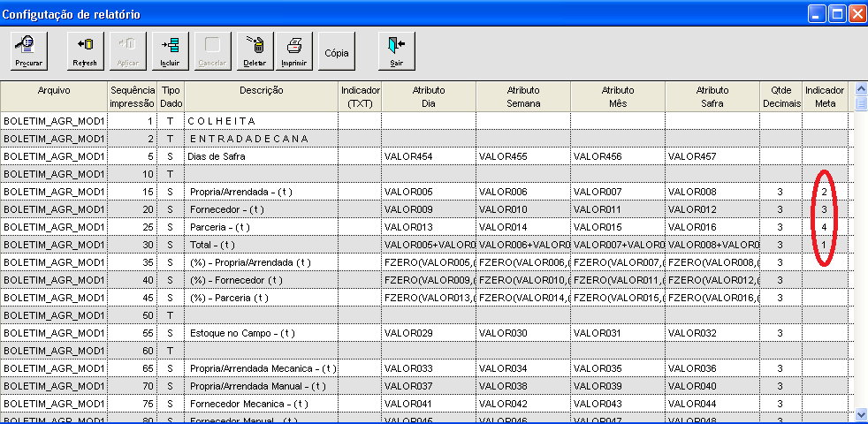Select 'Estoque no Campo - ( t )' cell

tap(262, 333)
